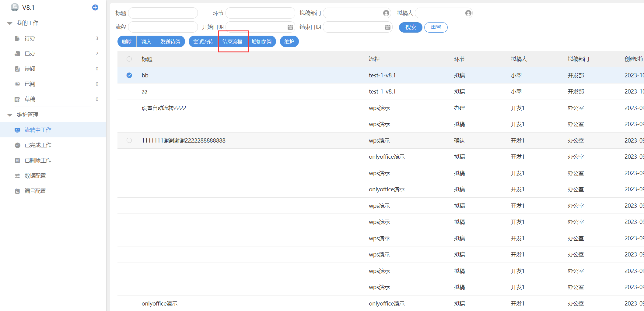Click the 拟稿部门 input field
644x311 pixels.
coord(357,13)
